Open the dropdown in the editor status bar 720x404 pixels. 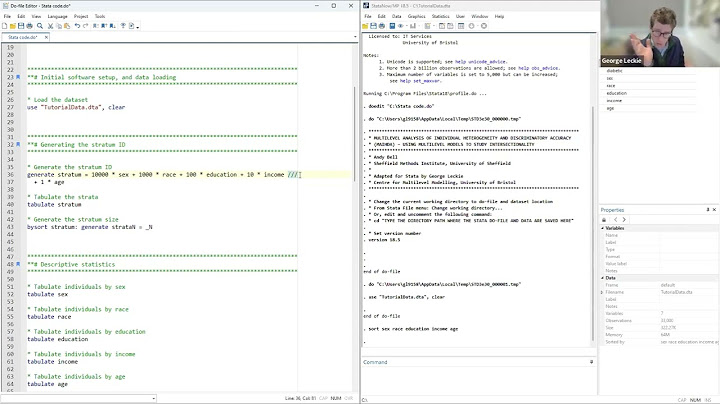coord(153,398)
